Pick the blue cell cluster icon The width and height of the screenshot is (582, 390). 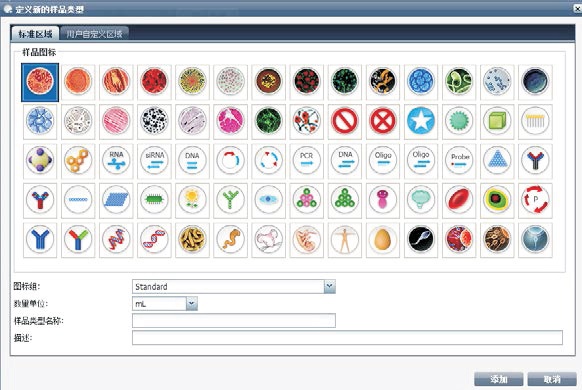[x=421, y=81]
